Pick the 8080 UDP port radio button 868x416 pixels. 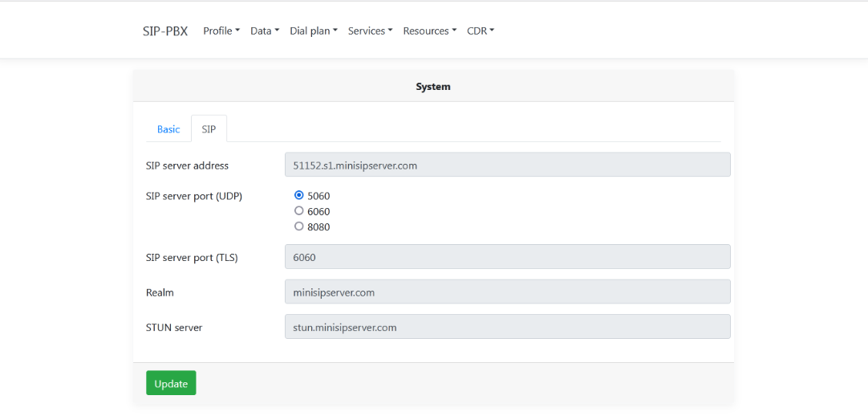[299, 226]
